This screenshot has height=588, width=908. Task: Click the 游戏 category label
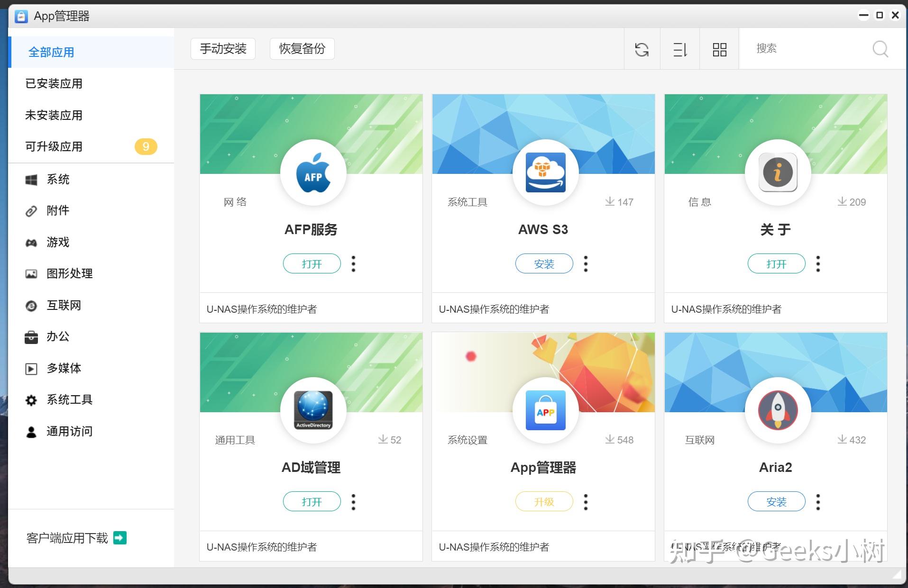coord(58,242)
